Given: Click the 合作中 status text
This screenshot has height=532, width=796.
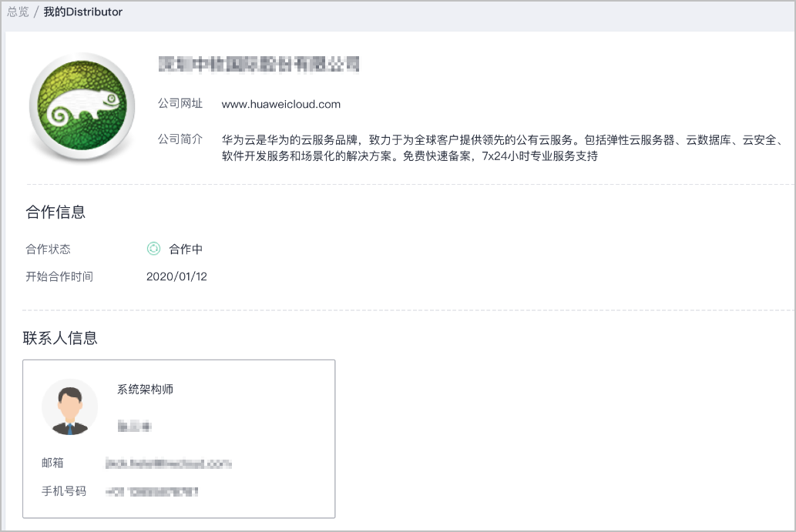Looking at the screenshot, I should click(185, 249).
